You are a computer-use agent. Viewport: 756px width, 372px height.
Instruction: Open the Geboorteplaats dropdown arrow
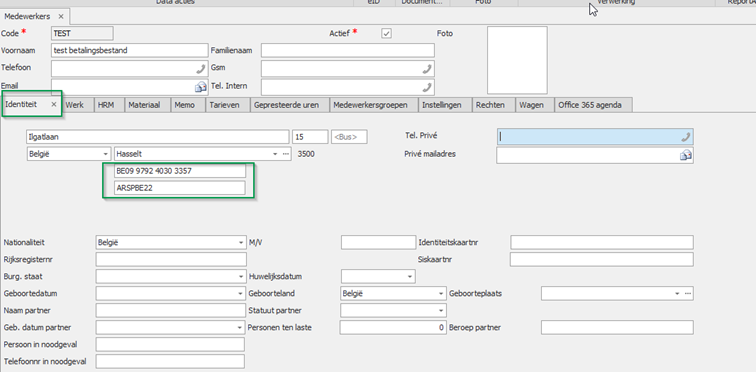coord(677,293)
